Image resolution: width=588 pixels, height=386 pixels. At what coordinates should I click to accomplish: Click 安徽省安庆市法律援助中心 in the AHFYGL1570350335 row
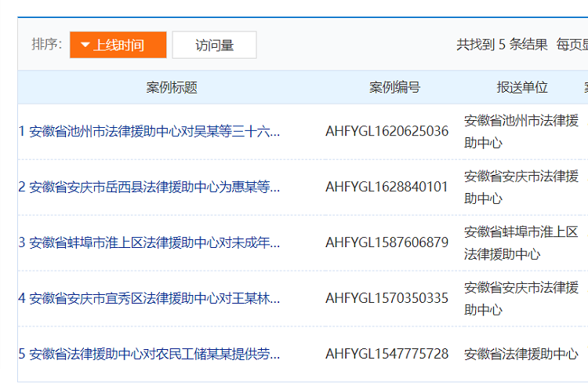tap(521, 299)
